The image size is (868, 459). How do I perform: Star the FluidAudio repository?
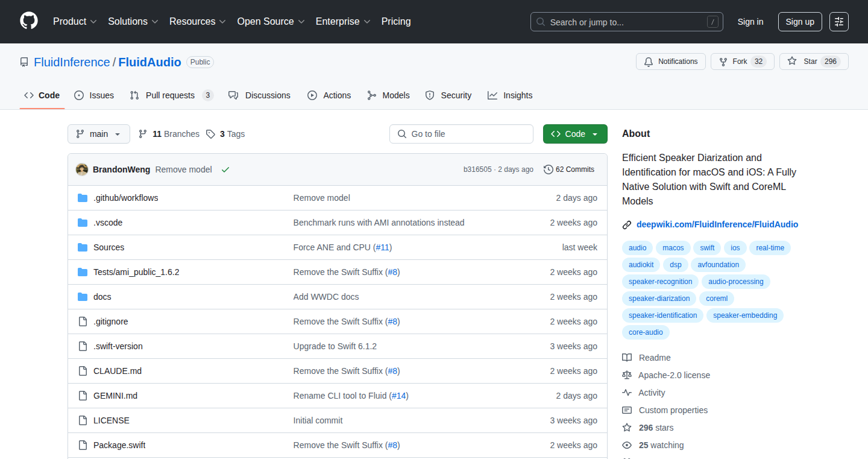pyautogui.click(x=814, y=62)
